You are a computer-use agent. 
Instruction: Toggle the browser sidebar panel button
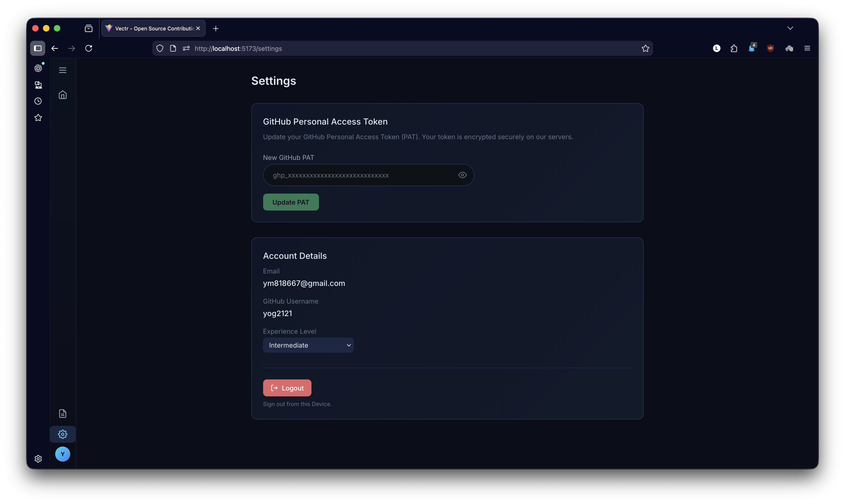(38, 48)
